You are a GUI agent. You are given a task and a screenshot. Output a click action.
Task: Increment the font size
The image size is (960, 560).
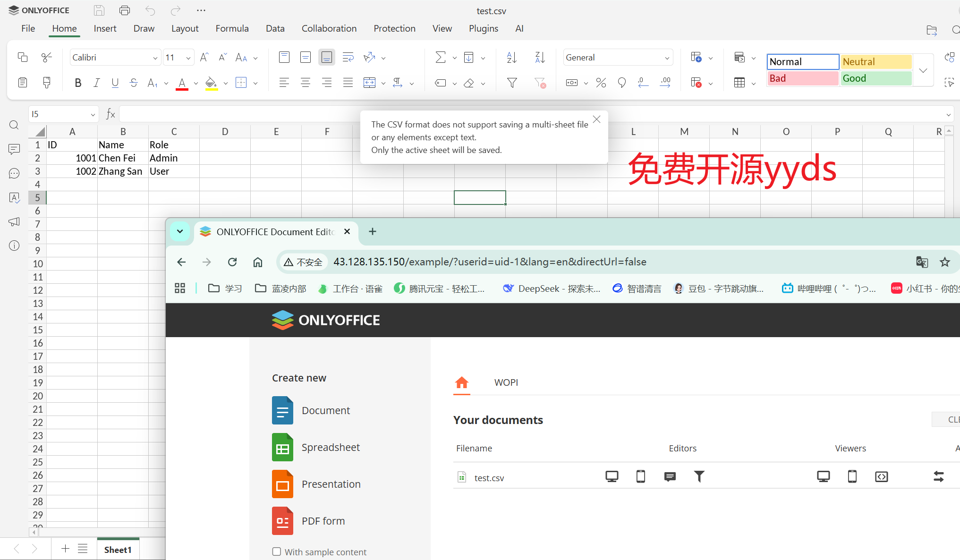204,58
